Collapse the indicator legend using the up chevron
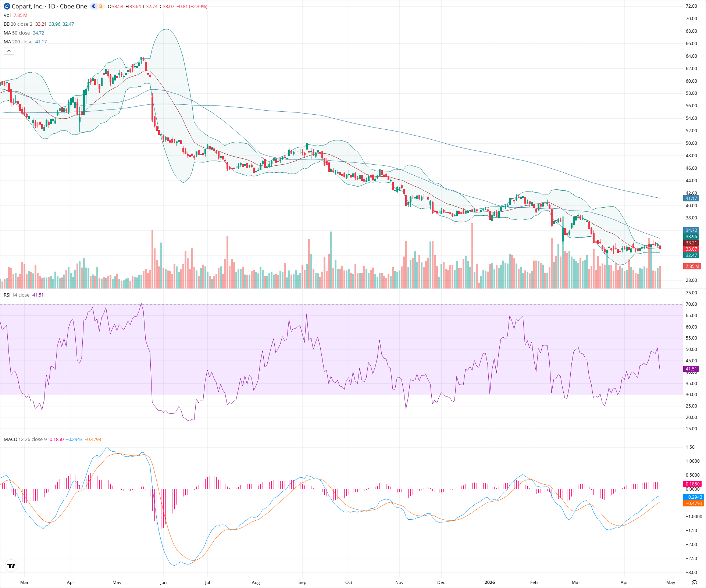 click(8, 51)
